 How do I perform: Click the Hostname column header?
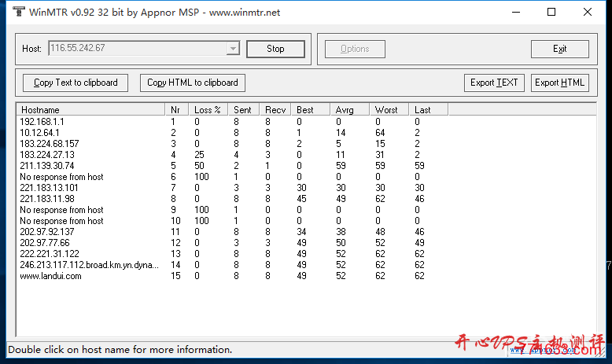click(x=90, y=110)
